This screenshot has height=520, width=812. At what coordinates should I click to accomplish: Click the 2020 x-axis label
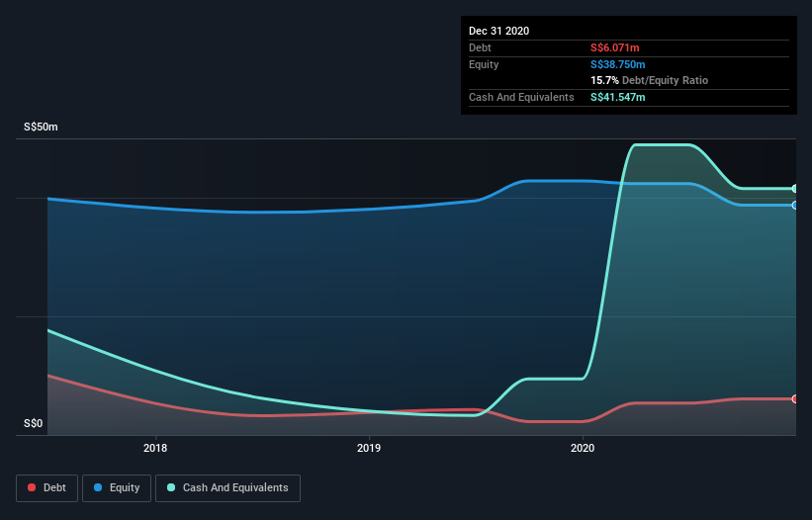coord(583,448)
